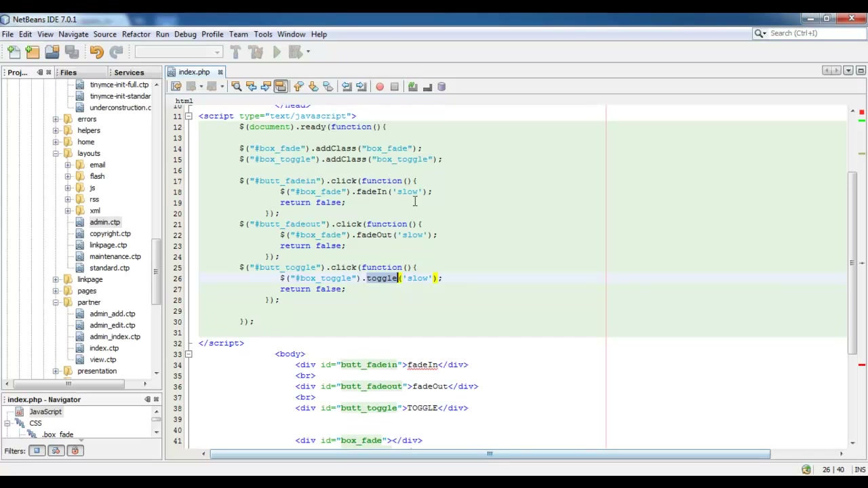The width and height of the screenshot is (868, 488).
Task: Go to Next Bookmark icon
Action: (313, 87)
